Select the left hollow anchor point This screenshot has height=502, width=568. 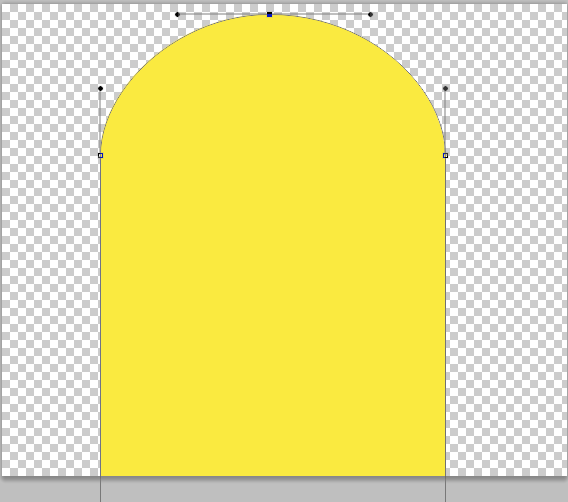click(x=101, y=155)
